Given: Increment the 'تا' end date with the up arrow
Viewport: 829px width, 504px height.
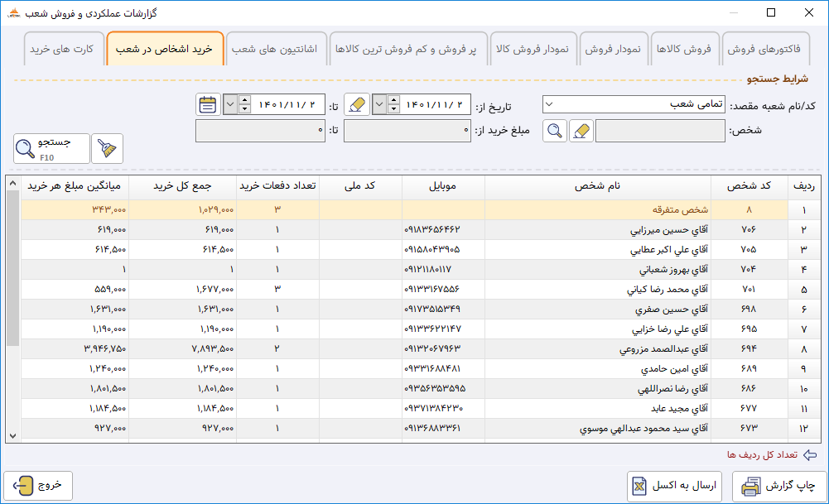Looking at the screenshot, I should [x=244, y=100].
